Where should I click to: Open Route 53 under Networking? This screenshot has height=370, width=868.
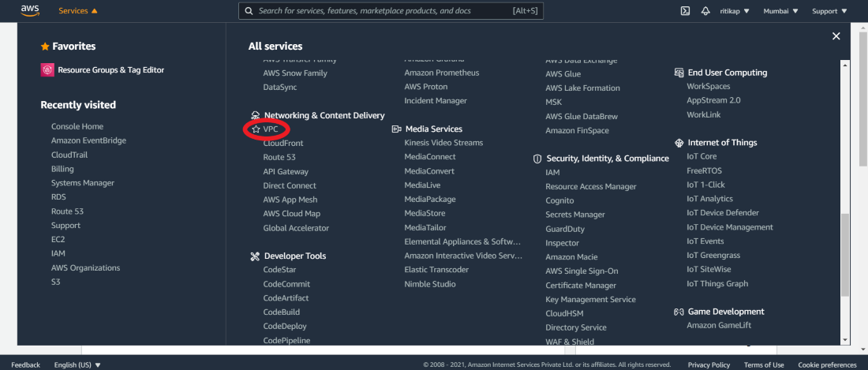tap(279, 157)
